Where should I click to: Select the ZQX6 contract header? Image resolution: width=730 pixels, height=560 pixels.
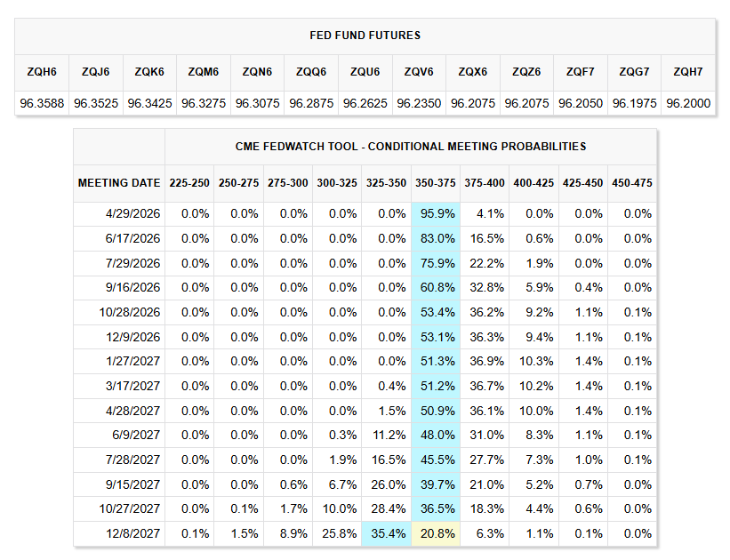coord(472,72)
